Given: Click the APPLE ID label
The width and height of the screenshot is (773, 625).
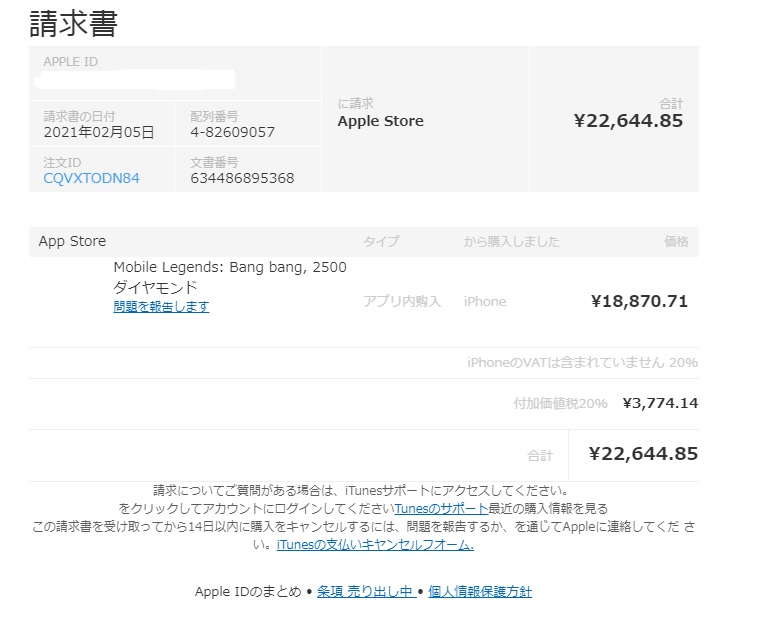Looking at the screenshot, I should [x=70, y=62].
